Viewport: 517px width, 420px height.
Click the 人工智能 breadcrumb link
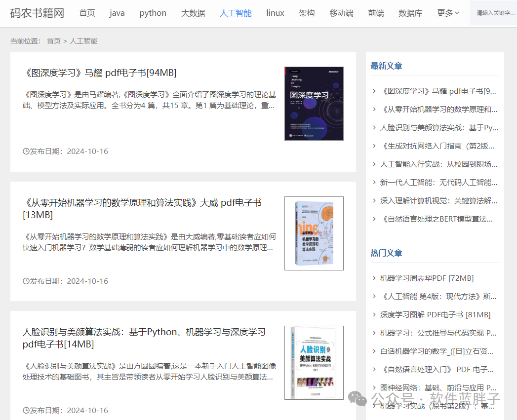point(84,41)
